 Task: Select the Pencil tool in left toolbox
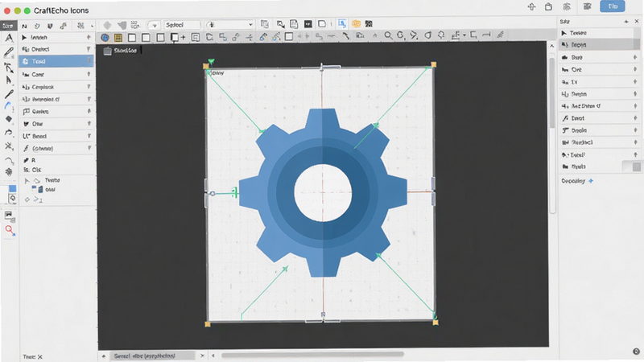(9, 52)
